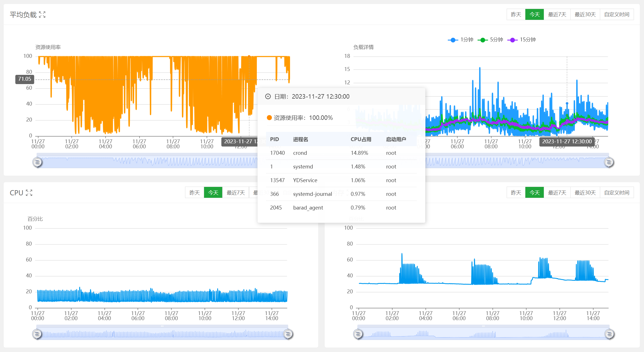Screen dimensions: 644x352
Task: Select 昨天 in the CPU panel
Action: click(195, 193)
